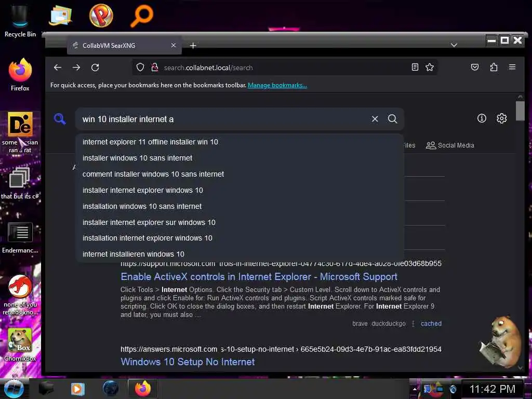Close the CollabVM SearXNG tab

(174, 45)
